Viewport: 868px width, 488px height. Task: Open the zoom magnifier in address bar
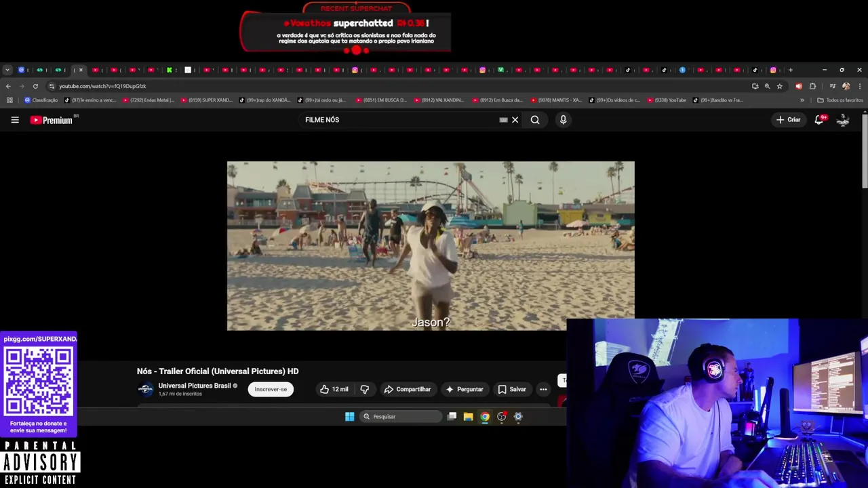pos(767,86)
